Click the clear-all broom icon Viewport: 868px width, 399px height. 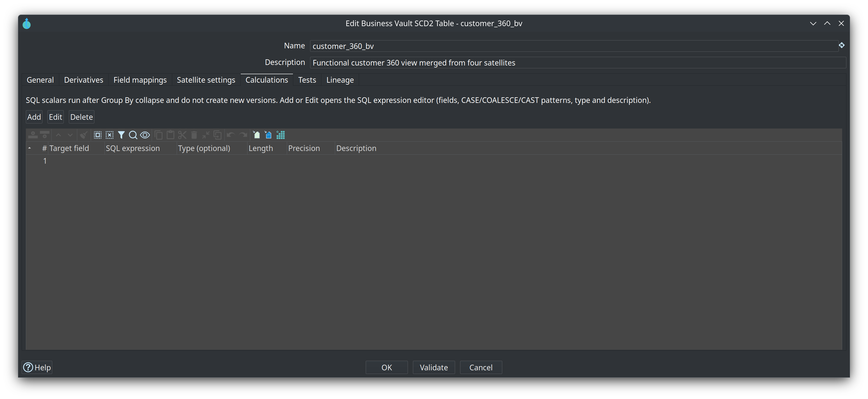tap(83, 135)
